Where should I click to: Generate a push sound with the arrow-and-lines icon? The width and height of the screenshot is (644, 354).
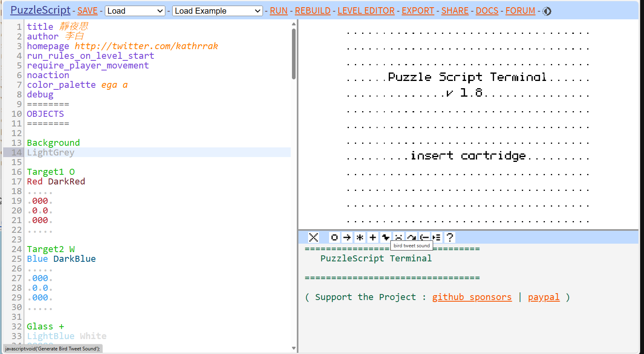437,237
